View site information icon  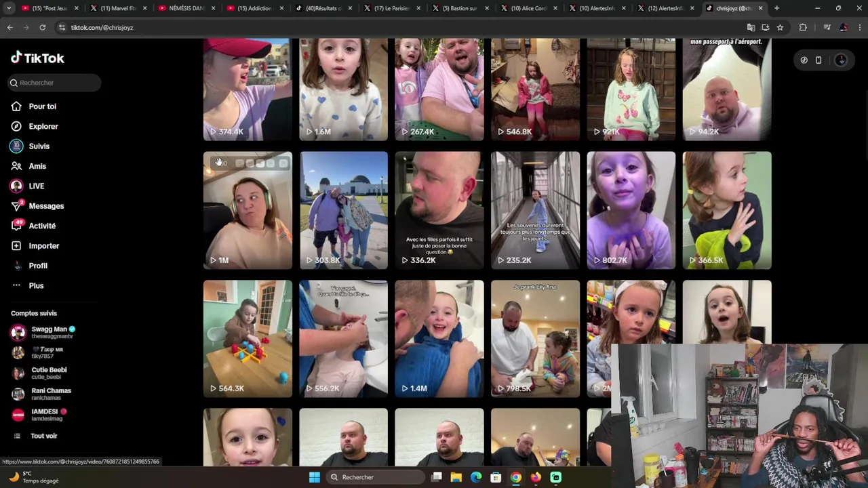pyautogui.click(x=62, y=27)
